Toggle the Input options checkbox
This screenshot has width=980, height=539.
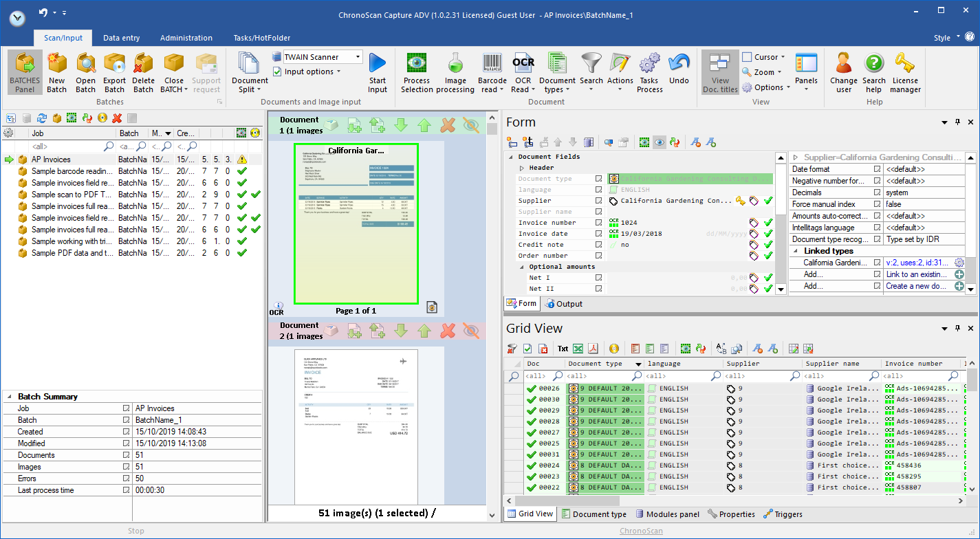(277, 71)
